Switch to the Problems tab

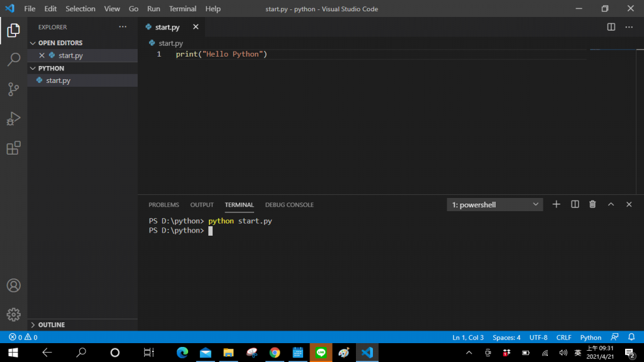(164, 205)
